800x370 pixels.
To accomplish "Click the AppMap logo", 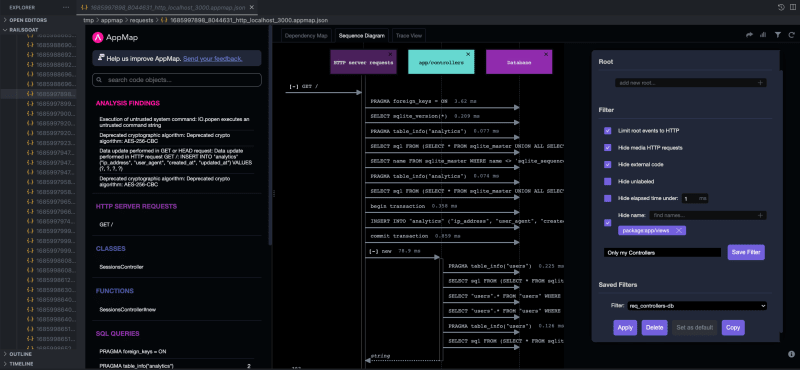I will tap(97, 37).
